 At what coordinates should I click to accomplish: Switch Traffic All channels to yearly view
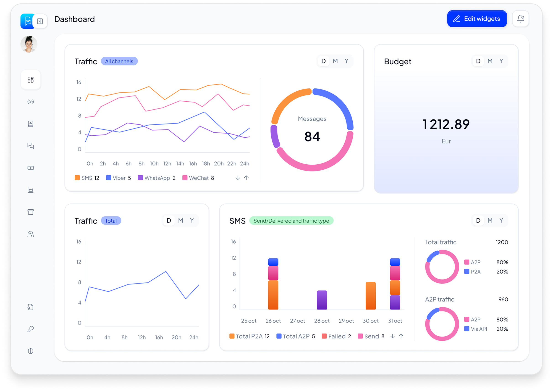coord(346,61)
